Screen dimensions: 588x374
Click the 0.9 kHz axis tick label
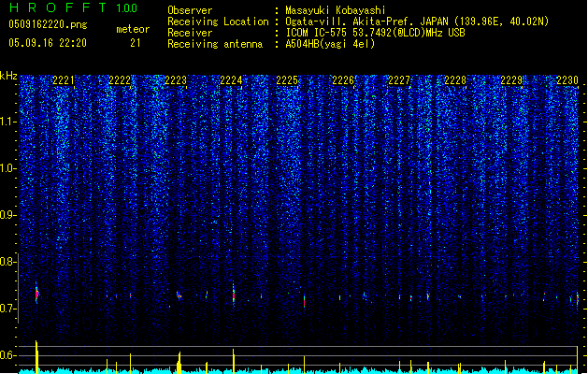pos(7,215)
